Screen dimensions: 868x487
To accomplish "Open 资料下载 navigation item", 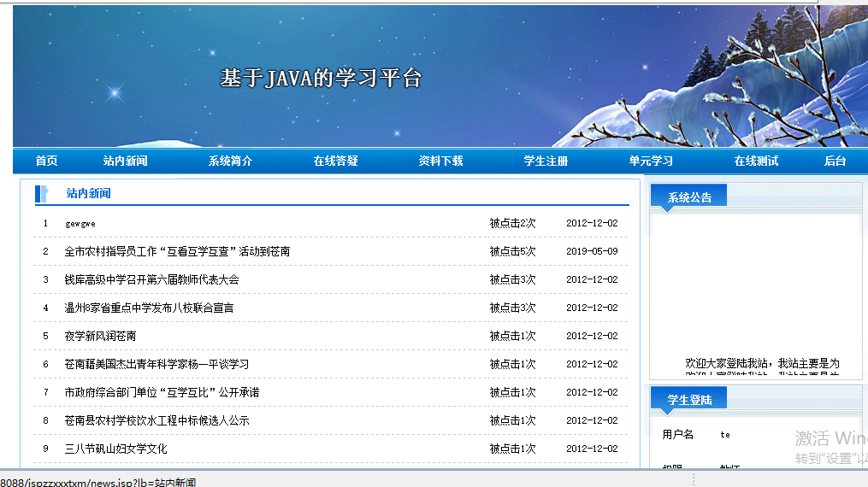I will 440,161.
